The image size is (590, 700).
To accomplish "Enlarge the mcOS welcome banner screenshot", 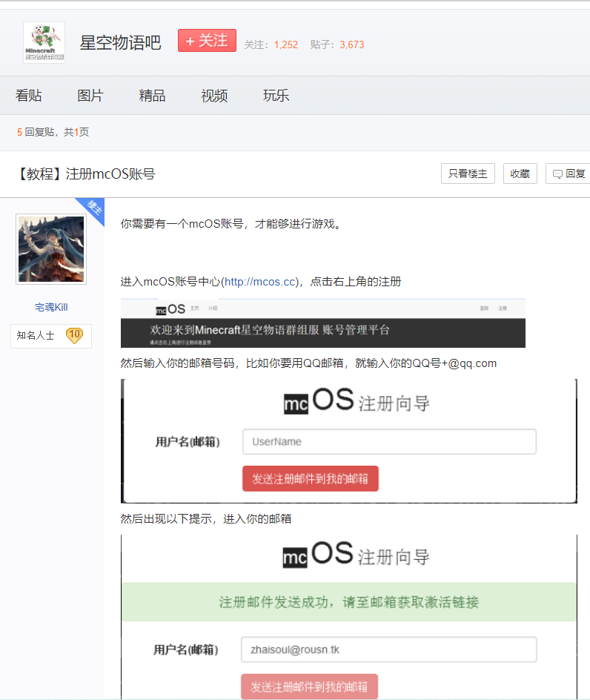I will click(322, 323).
